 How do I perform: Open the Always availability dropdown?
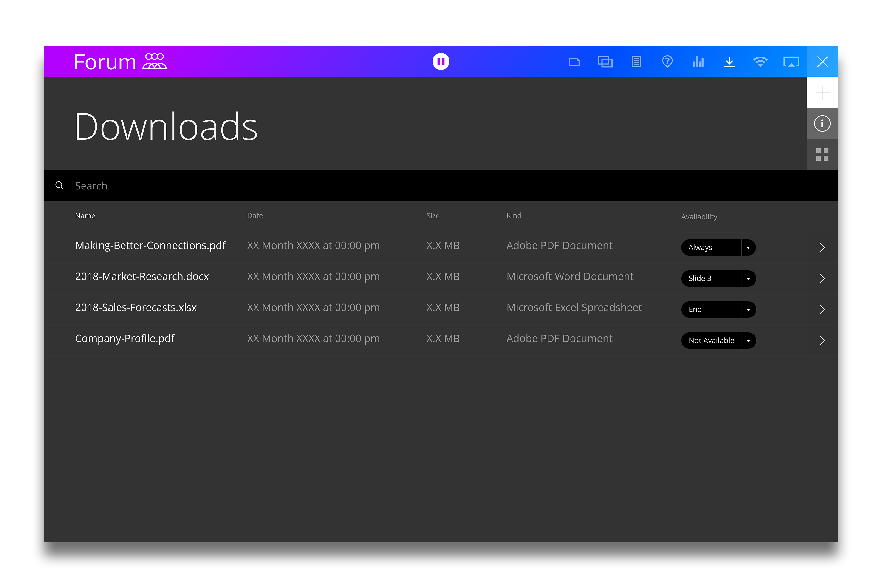click(x=718, y=248)
